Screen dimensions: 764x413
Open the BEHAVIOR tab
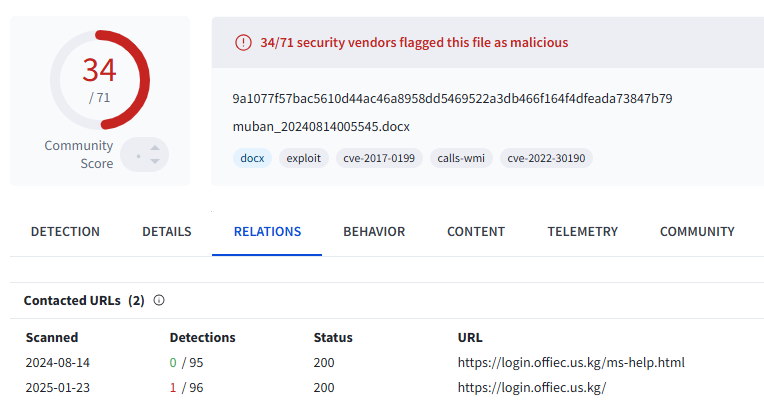click(x=374, y=232)
